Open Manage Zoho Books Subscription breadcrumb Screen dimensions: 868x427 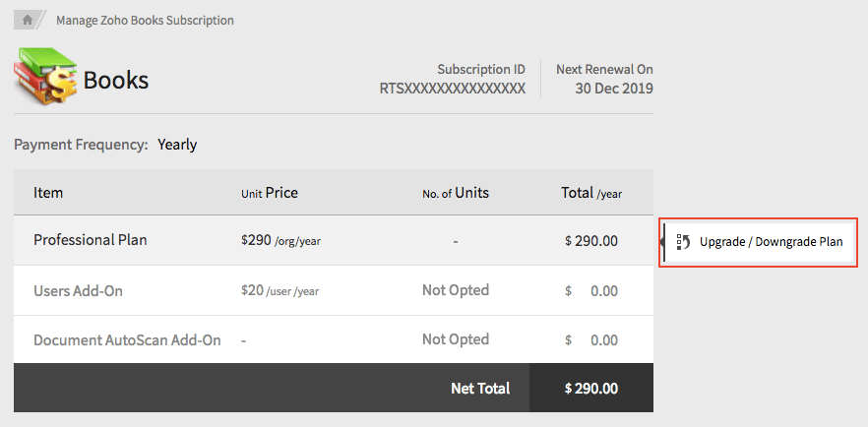(145, 20)
